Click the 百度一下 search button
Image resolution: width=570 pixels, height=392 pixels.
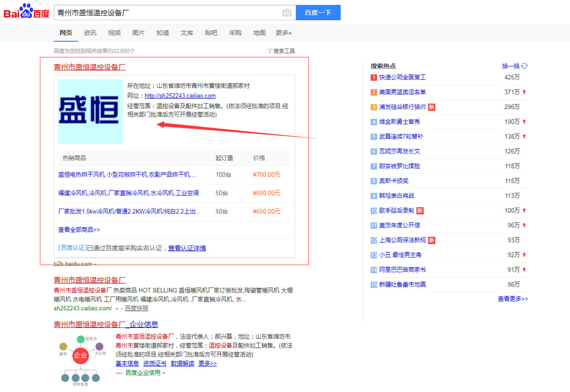coord(318,13)
